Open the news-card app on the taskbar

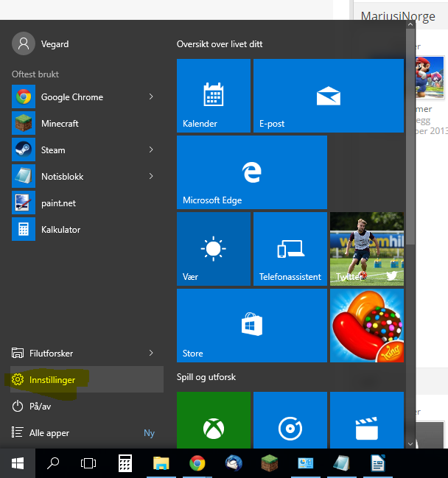[x=306, y=463]
